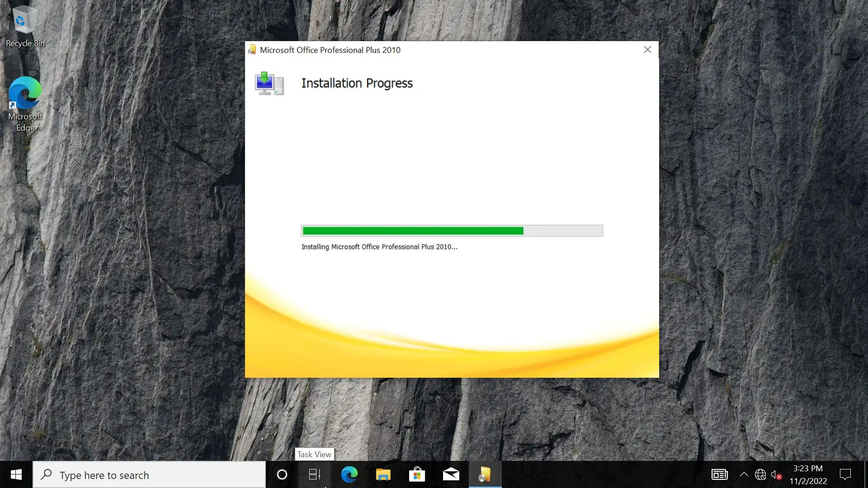Open Cortana circle icon on taskbar

click(x=282, y=474)
